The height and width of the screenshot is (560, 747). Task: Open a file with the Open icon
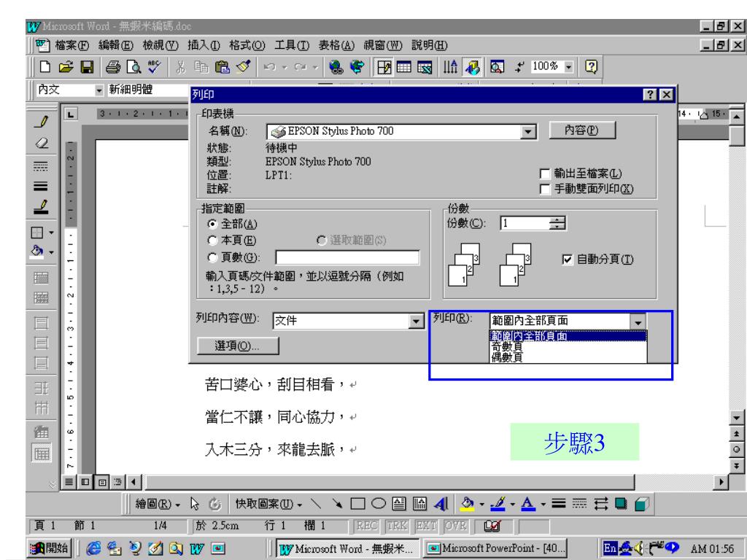[66, 66]
